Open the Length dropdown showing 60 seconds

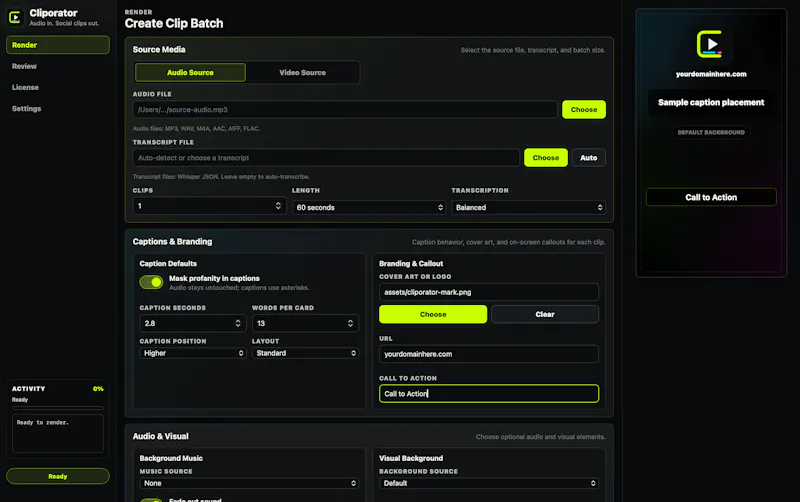click(x=369, y=208)
